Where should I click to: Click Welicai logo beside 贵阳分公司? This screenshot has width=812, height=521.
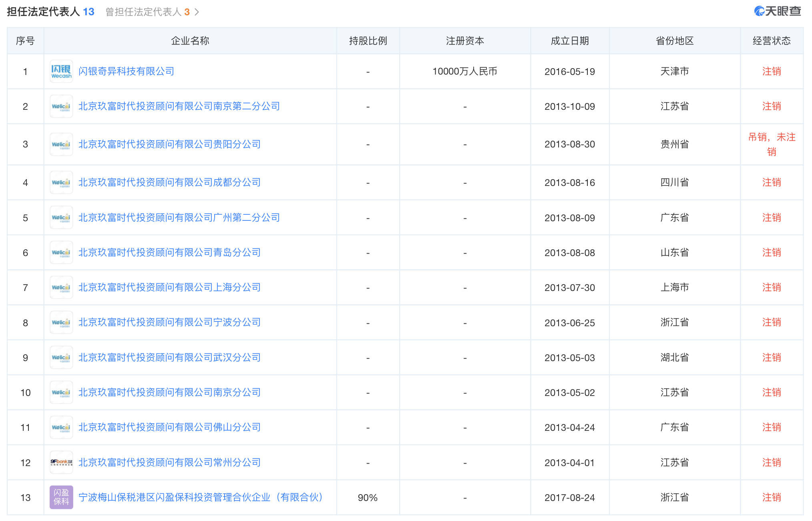click(61, 144)
